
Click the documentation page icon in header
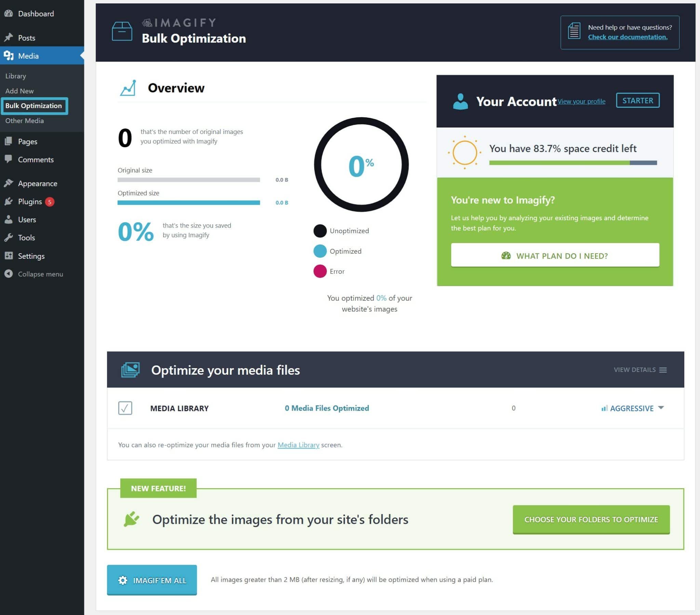coord(574,31)
